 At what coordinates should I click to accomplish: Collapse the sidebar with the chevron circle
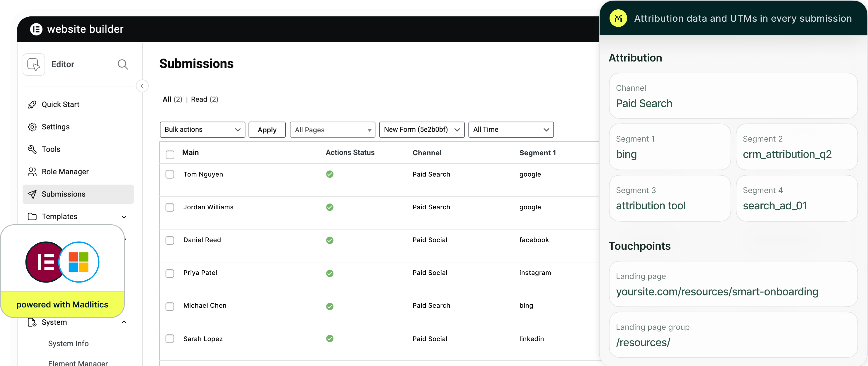coord(142,86)
